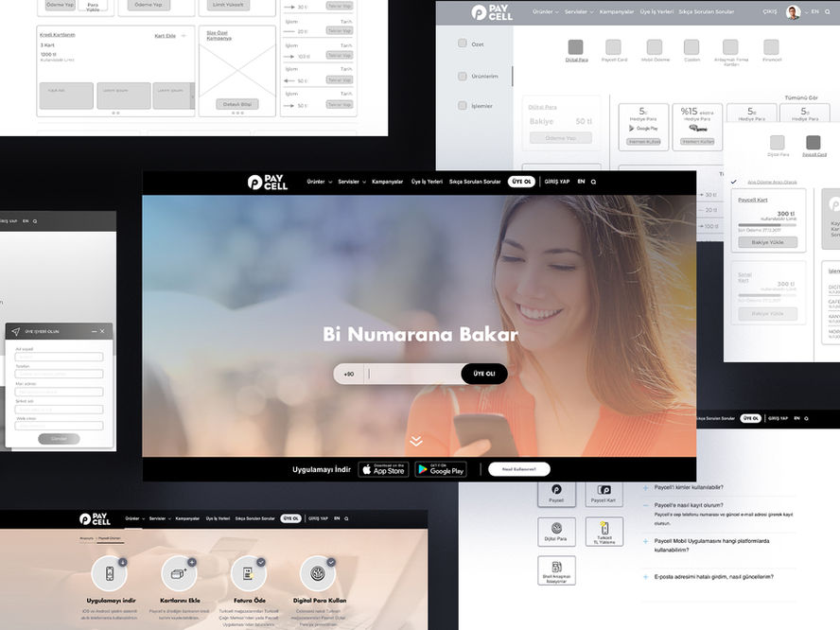Click Turkcell TL Yükleme tile in FAQ categories

[x=604, y=532]
